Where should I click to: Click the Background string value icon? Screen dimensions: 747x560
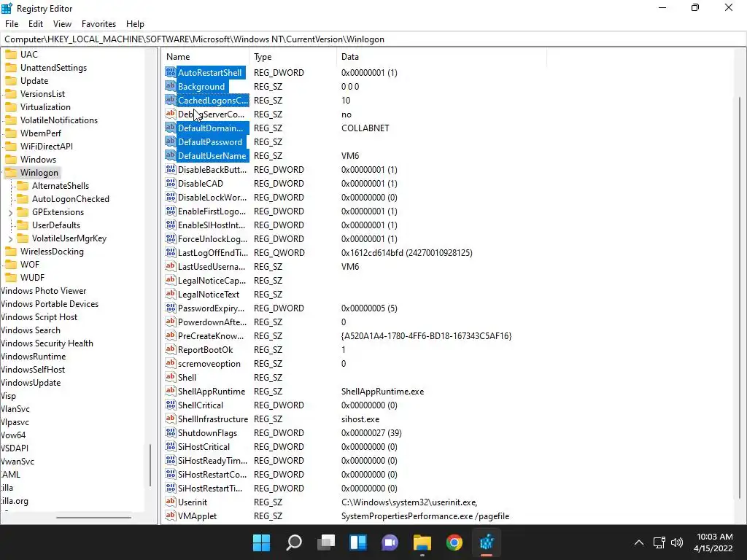170,86
